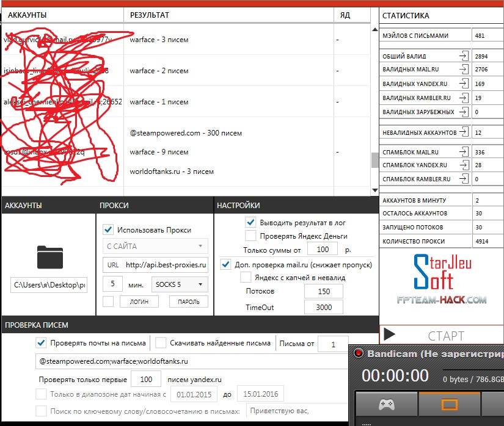Focus Только суммы от amount field

coord(323,250)
